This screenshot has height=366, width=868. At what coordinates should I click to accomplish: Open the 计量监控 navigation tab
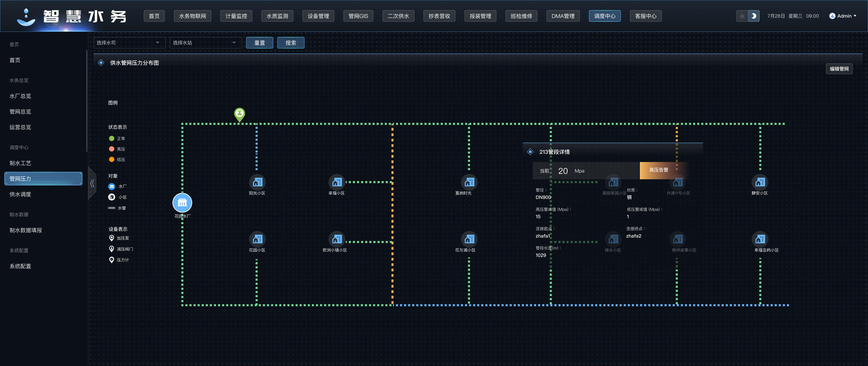point(236,16)
